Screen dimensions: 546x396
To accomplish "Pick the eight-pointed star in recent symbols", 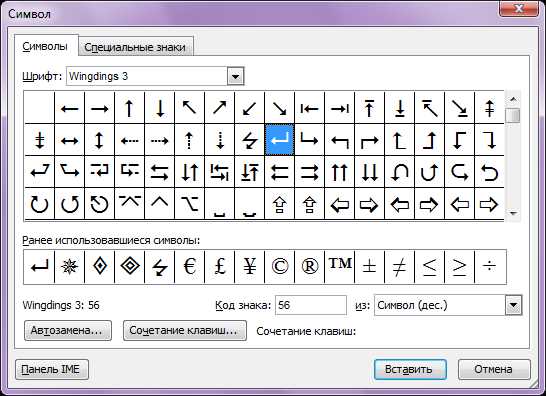I will tap(70, 267).
